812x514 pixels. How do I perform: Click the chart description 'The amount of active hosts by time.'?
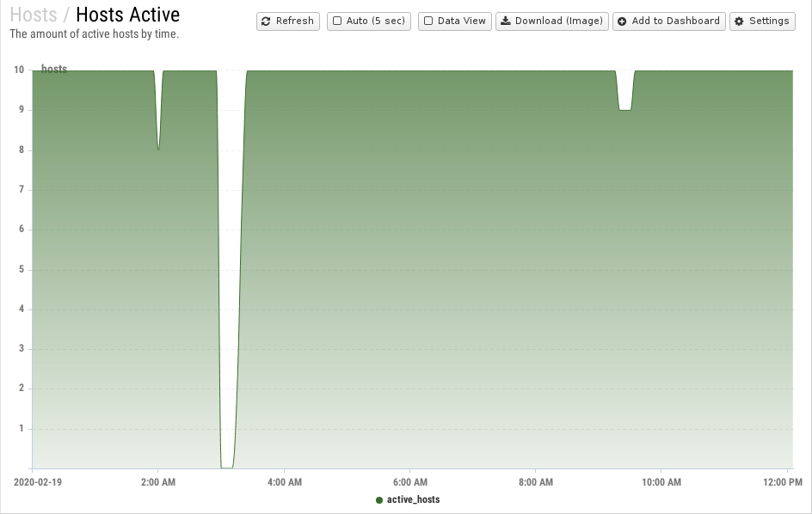point(95,34)
